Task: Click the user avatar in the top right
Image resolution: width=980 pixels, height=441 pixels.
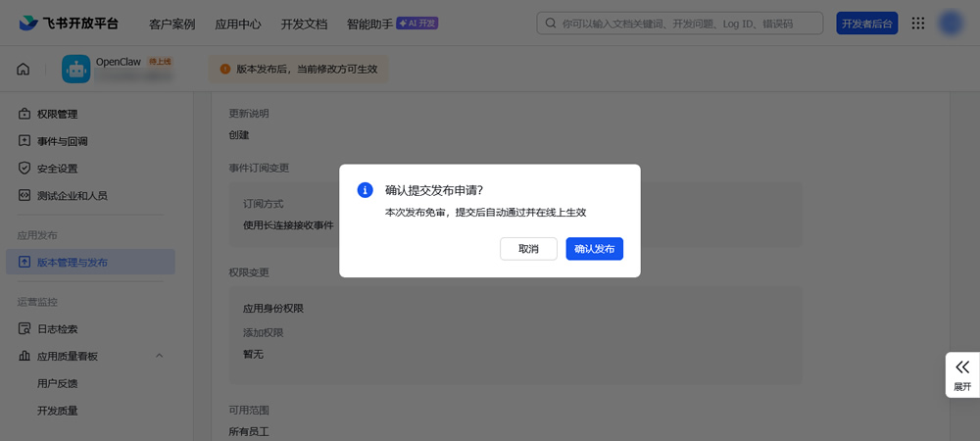Action: [x=950, y=24]
